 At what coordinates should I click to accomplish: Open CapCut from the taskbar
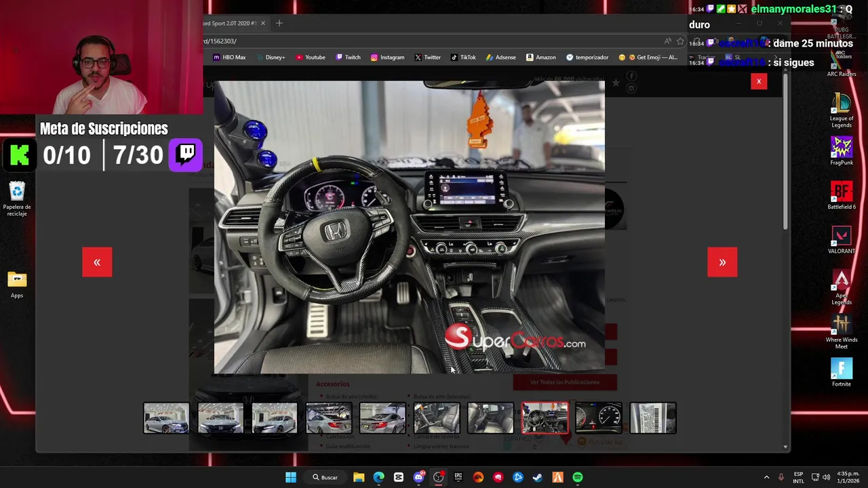click(399, 477)
